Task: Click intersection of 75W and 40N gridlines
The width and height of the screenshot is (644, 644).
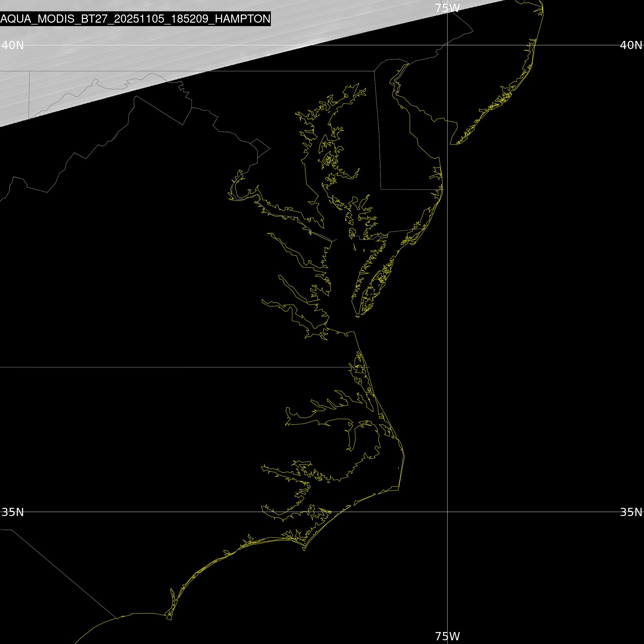Action: point(447,45)
